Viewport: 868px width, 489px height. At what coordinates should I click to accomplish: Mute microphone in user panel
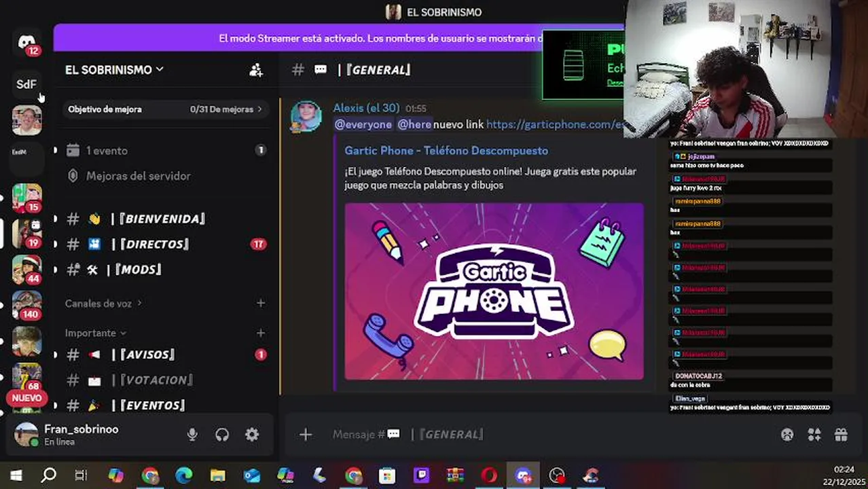coord(192,435)
